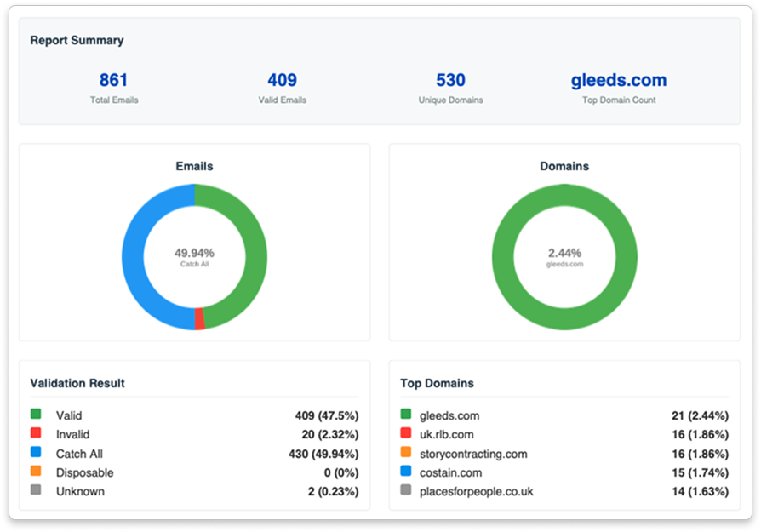Click the blue Catch All legend swatch
This screenshot has height=532, width=761.
click(x=36, y=454)
